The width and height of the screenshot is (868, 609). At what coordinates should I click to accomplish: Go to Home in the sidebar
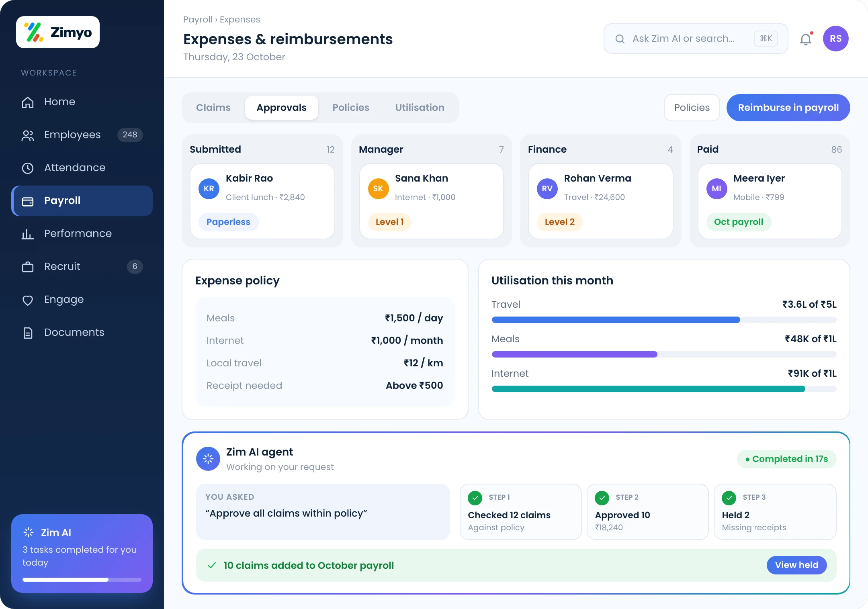(x=82, y=102)
